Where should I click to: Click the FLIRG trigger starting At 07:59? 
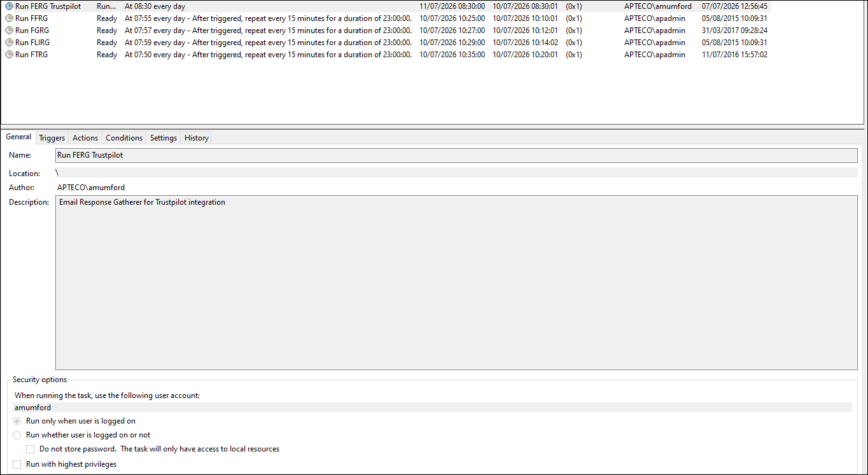pos(268,43)
